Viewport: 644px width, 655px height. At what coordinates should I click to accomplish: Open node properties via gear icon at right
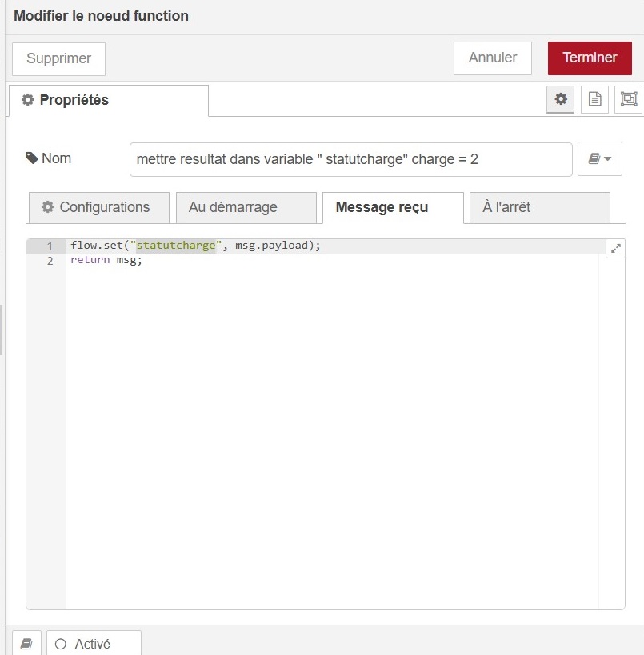click(x=561, y=99)
